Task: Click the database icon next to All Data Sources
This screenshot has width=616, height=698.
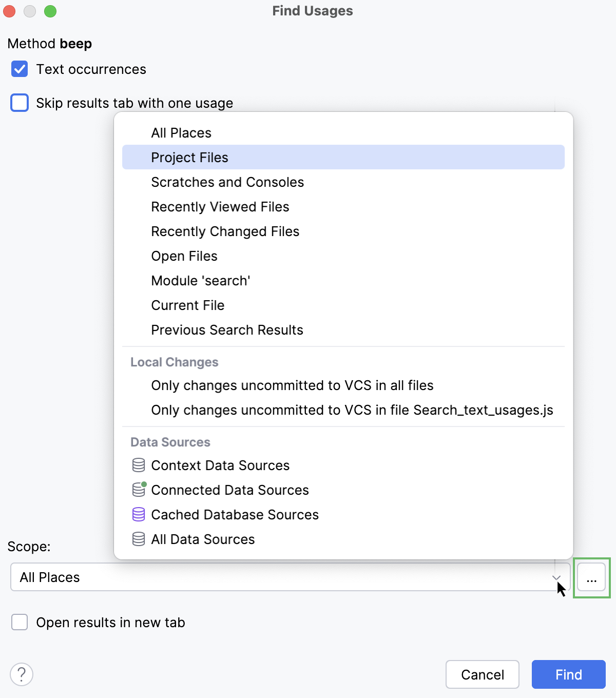Action: (138, 539)
